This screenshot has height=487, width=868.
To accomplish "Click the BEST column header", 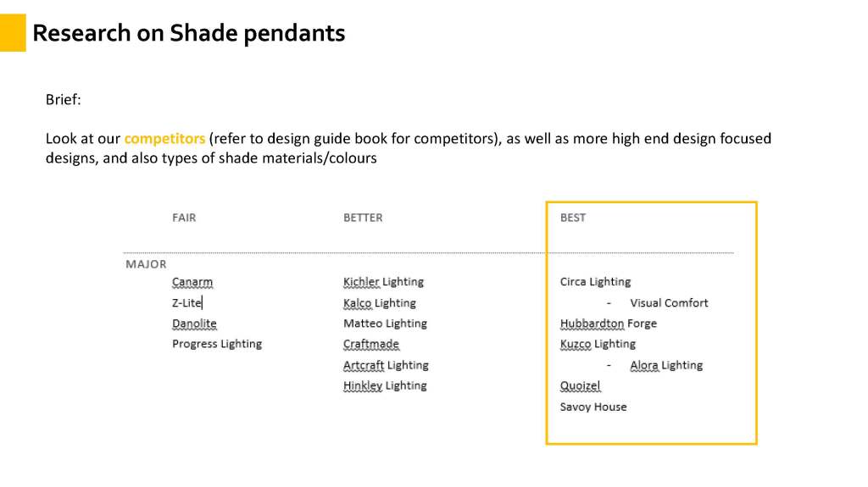I will (x=573, y=218).
